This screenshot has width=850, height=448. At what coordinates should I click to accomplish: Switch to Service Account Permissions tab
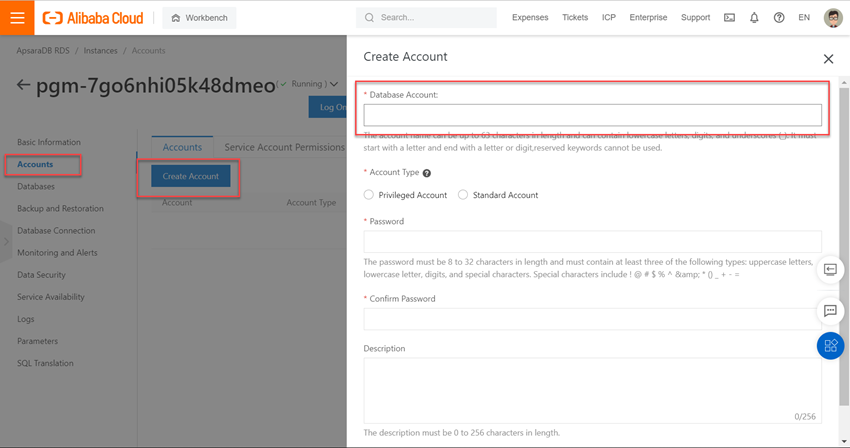pyautogui.click(x=284, y=147)
